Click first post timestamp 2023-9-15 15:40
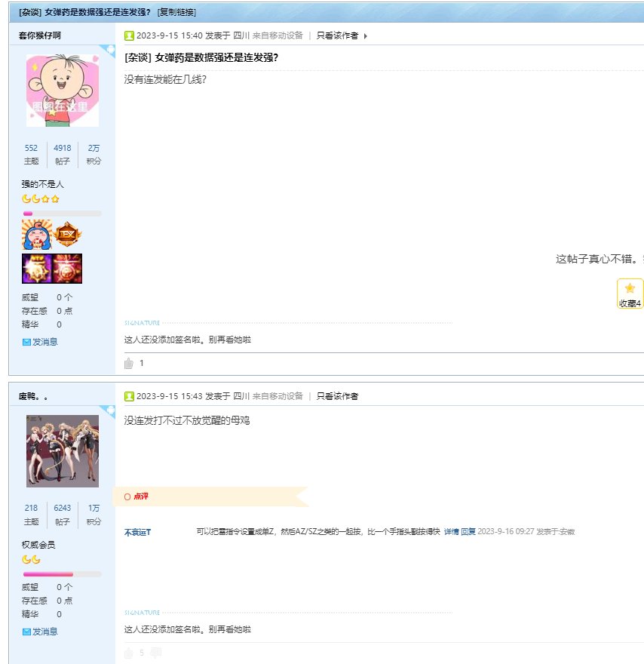This screenshot has height=664, width=644. 170,35
